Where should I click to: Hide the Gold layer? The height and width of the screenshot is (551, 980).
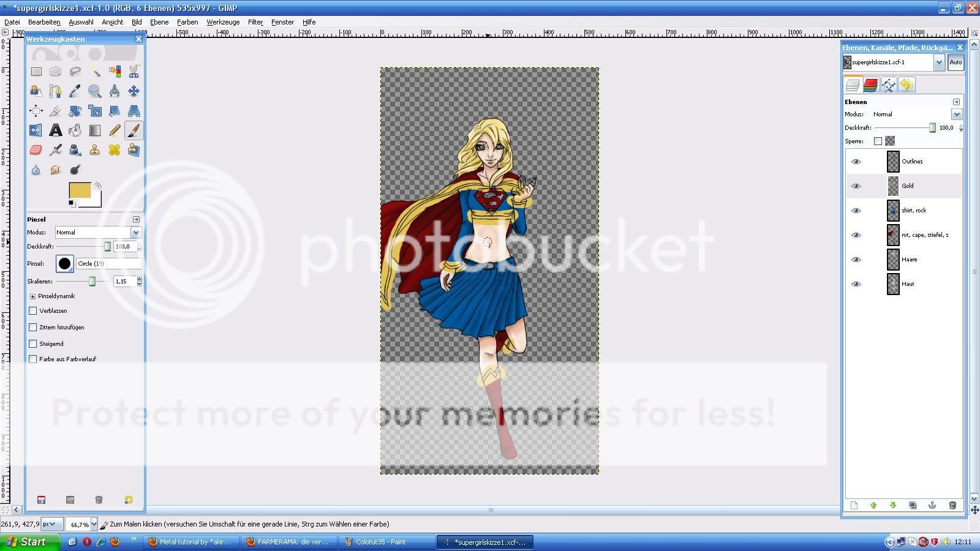[x=856, y=186]
